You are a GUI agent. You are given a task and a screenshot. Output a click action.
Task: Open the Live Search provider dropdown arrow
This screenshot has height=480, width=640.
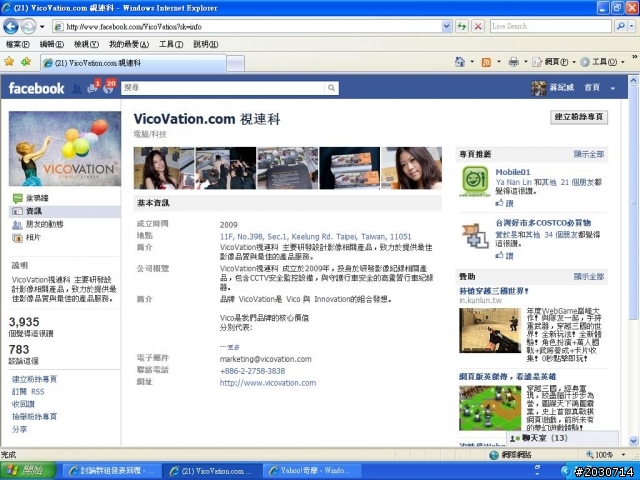click(631, 27)
